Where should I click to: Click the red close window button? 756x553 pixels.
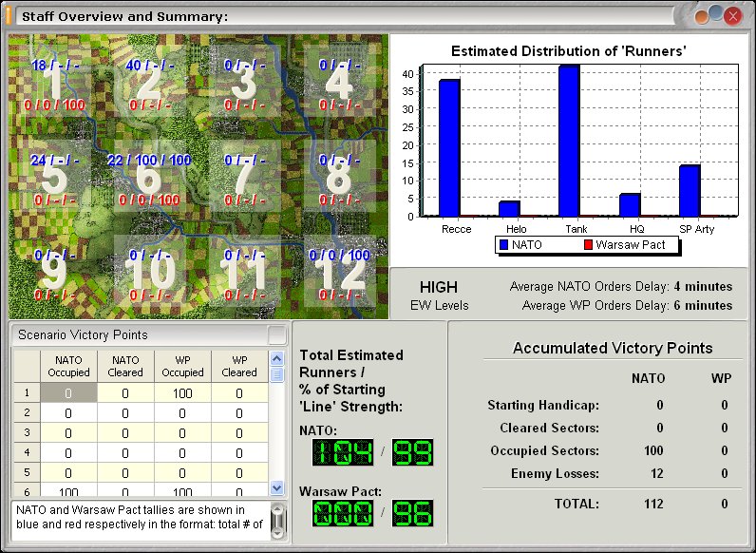tap(733, 16)
